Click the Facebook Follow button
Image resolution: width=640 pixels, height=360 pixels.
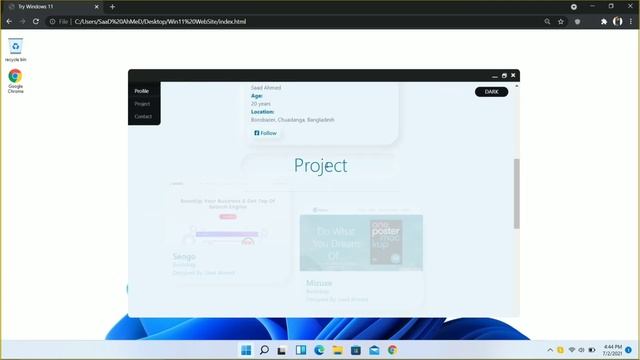click(265, 133)
